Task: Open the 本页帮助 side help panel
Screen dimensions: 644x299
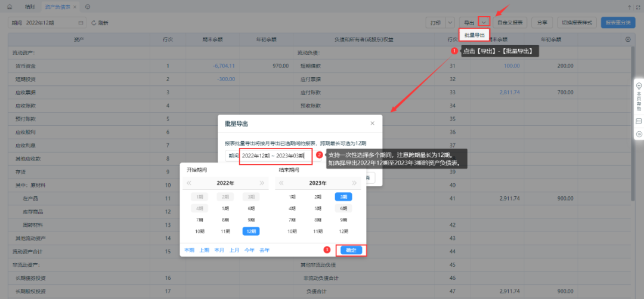Action: pos(639,97)
